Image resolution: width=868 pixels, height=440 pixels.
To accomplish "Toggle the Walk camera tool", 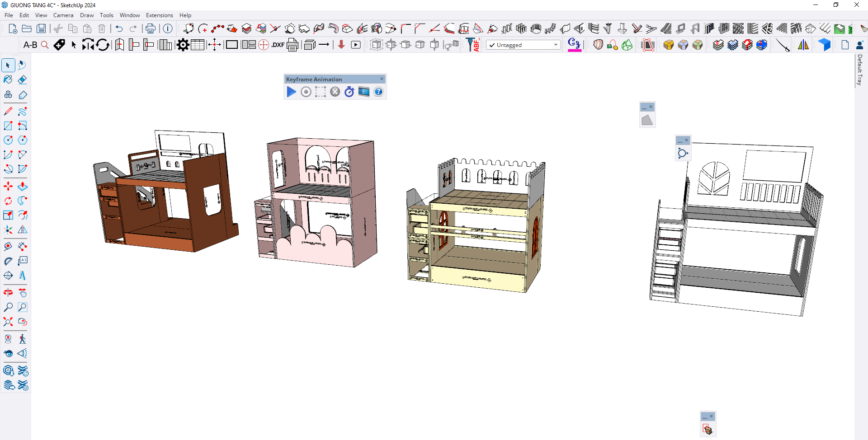I will point(22,339).
